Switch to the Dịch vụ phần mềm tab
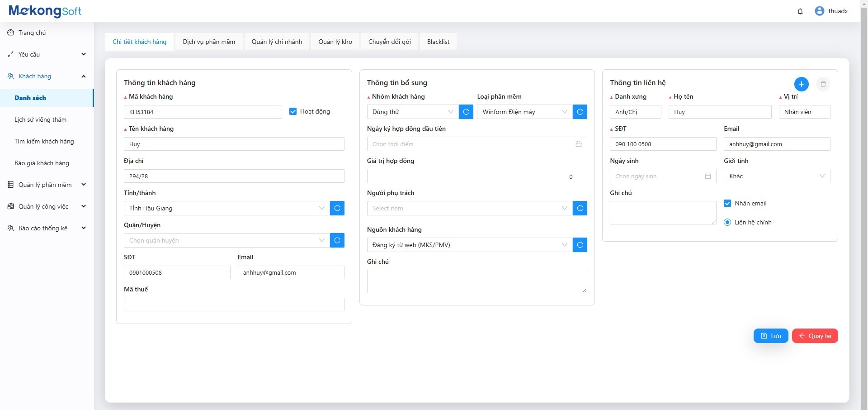Screen dimensions: 868x410 click(209, 42)
